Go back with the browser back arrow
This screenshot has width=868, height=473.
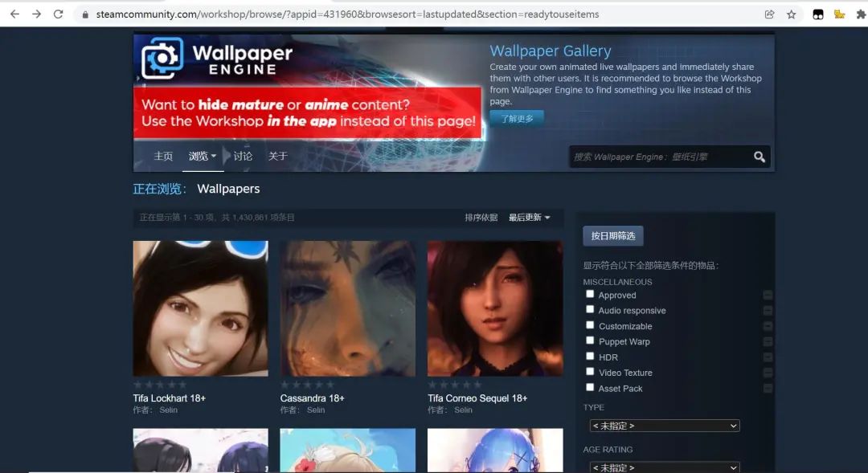14,14
